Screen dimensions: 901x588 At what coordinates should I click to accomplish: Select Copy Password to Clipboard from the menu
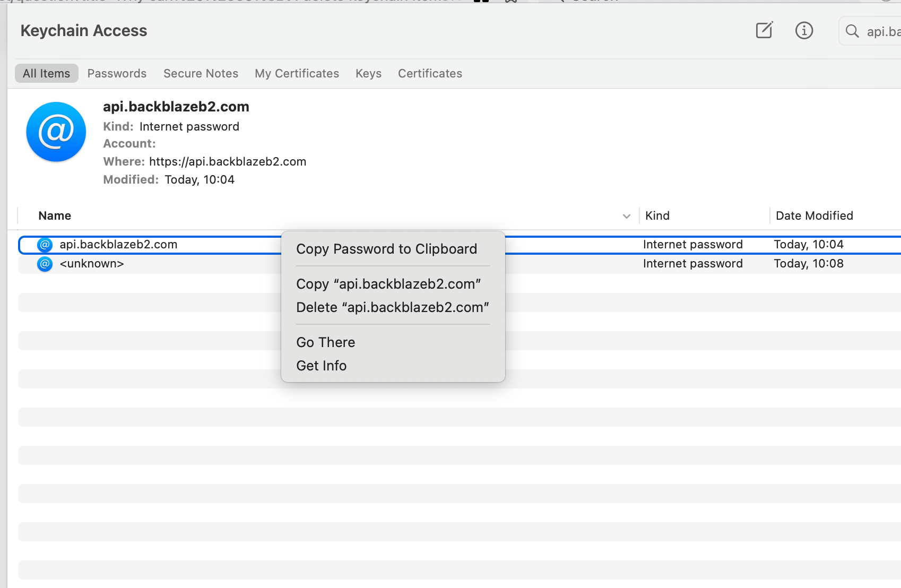click(386, 248)
